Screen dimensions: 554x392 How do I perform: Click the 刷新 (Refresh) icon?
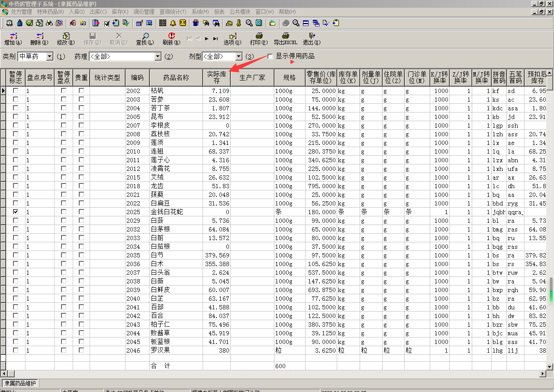point(171,36)
